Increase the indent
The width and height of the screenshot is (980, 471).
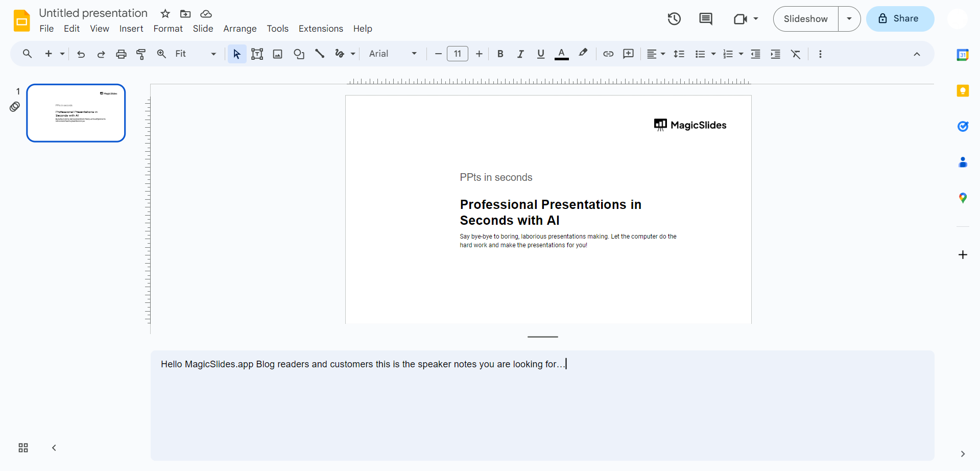pos(776,54)
